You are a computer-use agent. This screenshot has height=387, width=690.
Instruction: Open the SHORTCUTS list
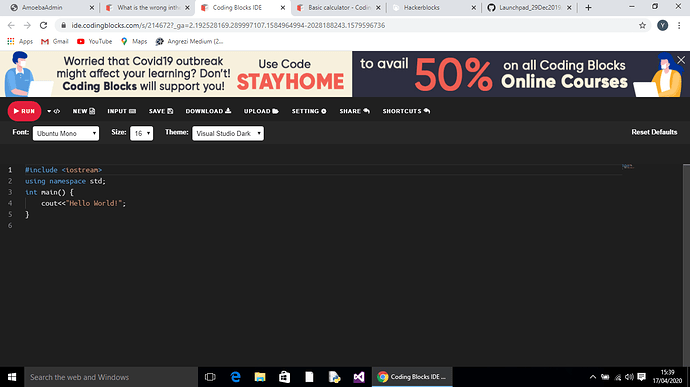click(x=406, y=111)
